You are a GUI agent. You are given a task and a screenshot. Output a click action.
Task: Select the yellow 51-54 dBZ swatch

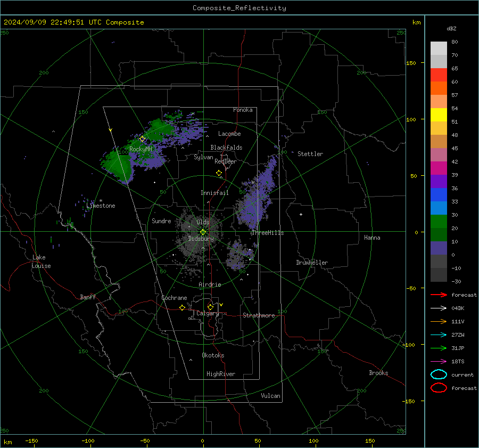(439, 115)
